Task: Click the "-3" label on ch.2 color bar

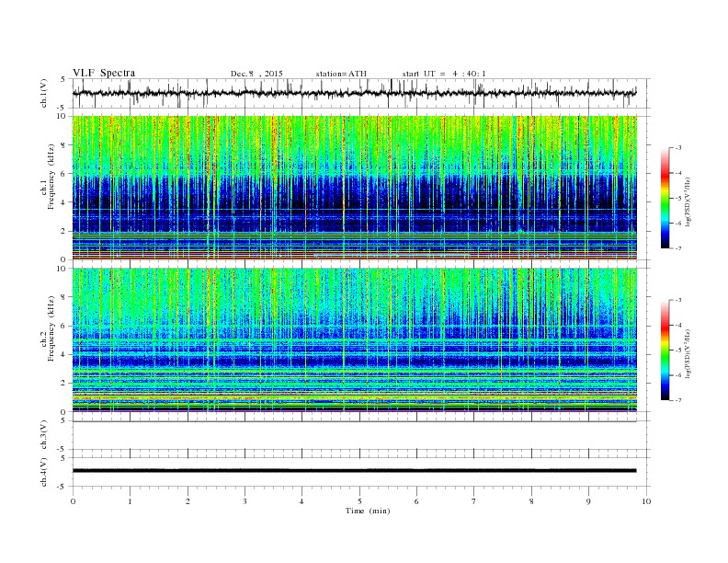Action: coord(678,300)
